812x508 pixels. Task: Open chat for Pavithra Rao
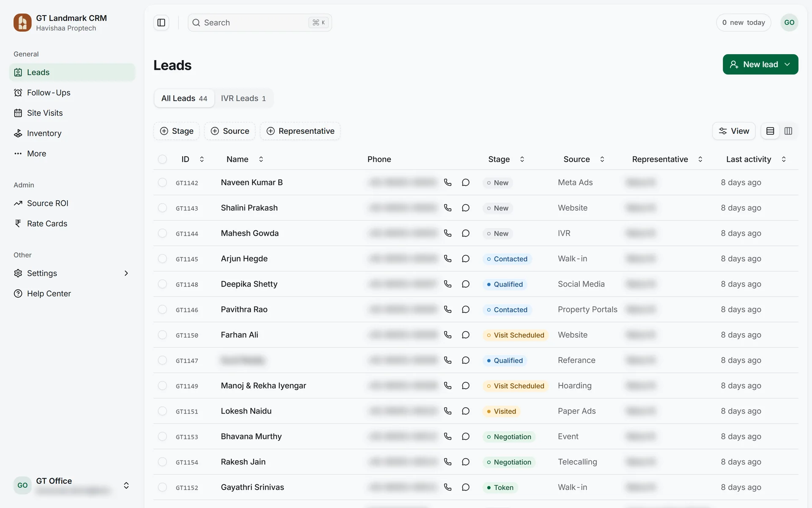(x=466, y=309)
